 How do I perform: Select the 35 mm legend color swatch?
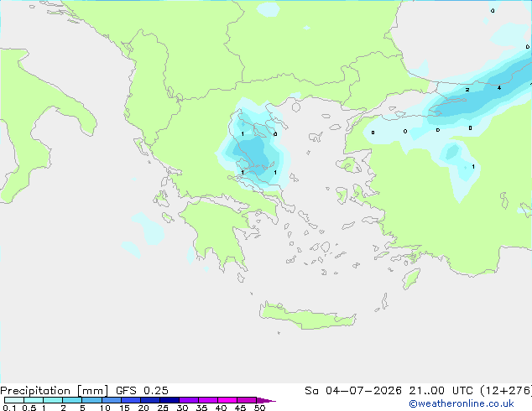click(x=208, y=400)
